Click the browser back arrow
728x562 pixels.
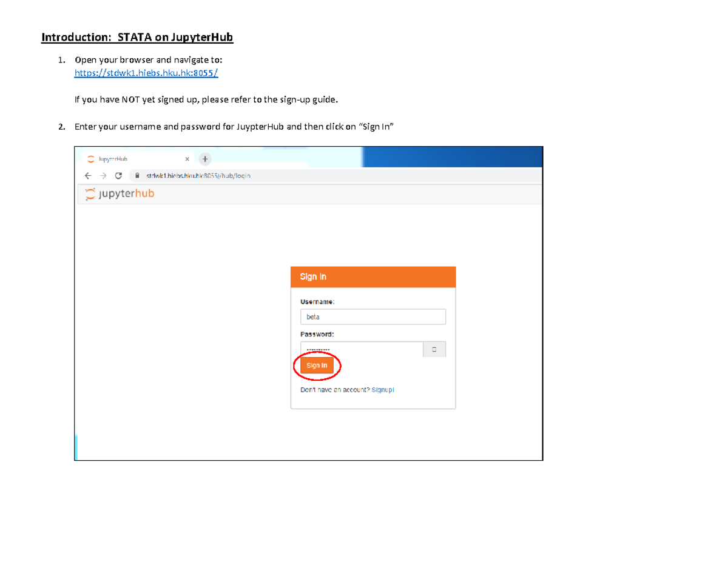87,175
